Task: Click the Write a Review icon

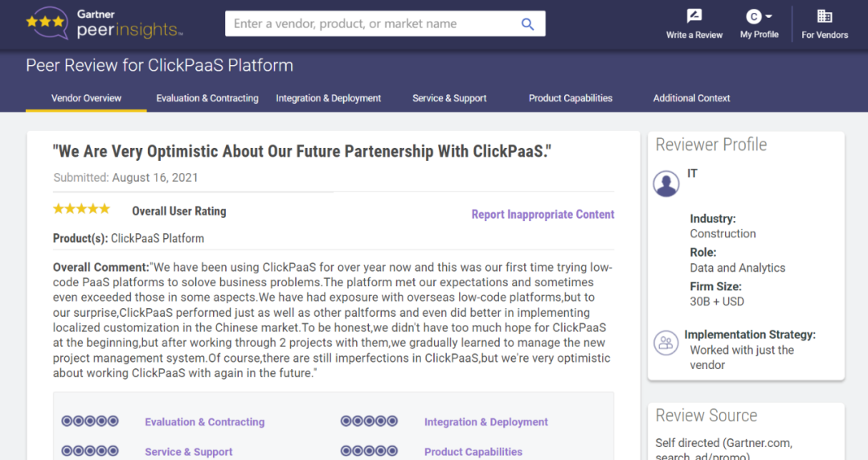Action: pos(694,16)
